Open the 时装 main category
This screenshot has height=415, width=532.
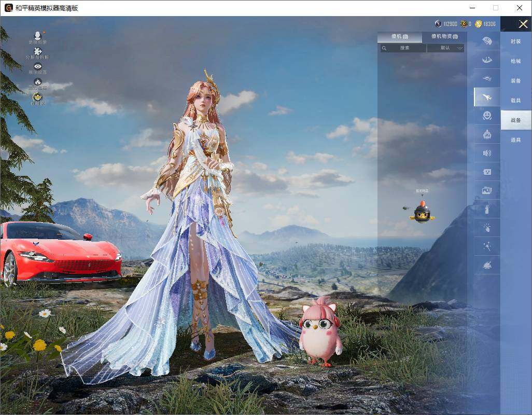tap(516, 41)
